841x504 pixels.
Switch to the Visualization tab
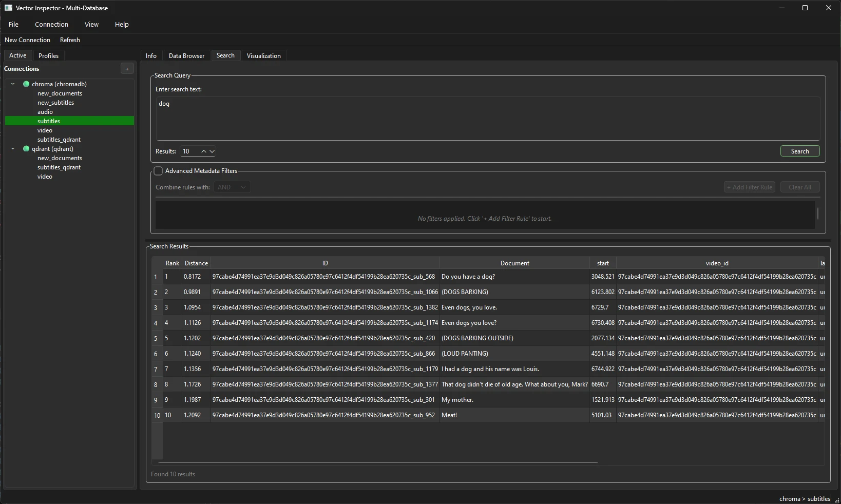(x=263, y=55)
